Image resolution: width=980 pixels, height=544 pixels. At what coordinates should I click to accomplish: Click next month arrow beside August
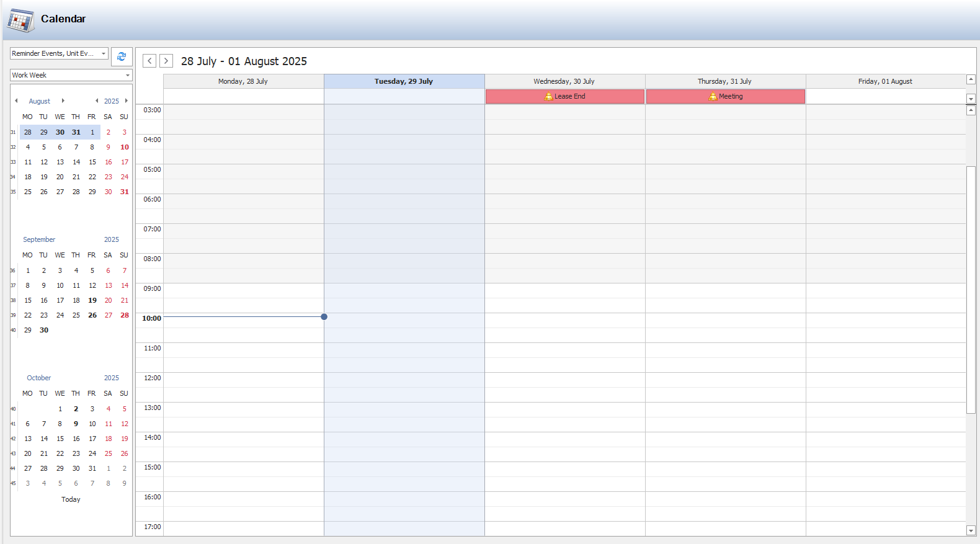pos(63,100)
